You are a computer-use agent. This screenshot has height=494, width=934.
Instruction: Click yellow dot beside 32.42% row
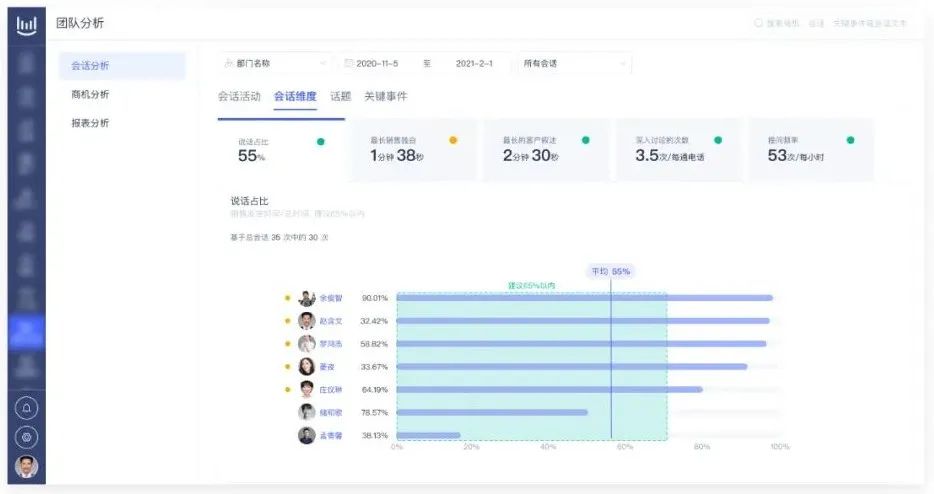(x=287, y=321)
